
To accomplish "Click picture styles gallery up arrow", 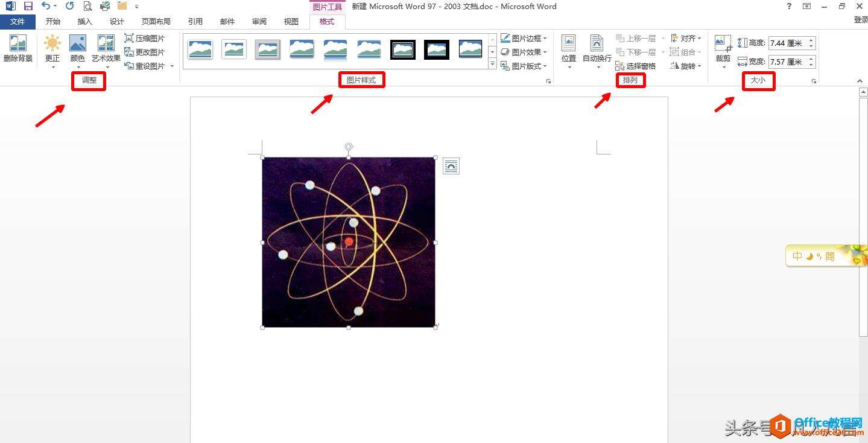I will point(492,39).
